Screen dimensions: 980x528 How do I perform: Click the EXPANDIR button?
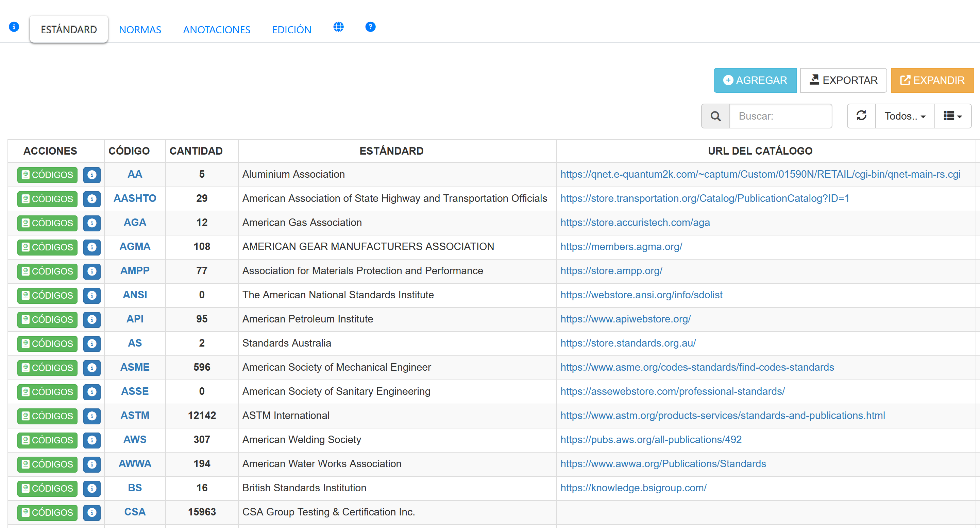pyautogui.click(x=932, y=80)
